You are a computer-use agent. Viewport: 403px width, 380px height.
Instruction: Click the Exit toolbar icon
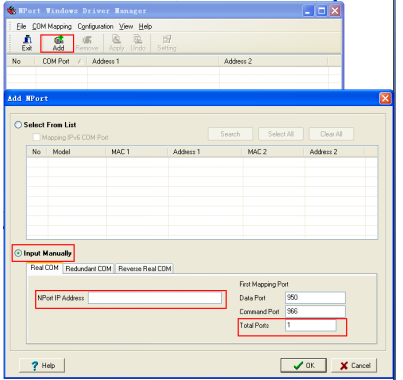tap(27, 43)
